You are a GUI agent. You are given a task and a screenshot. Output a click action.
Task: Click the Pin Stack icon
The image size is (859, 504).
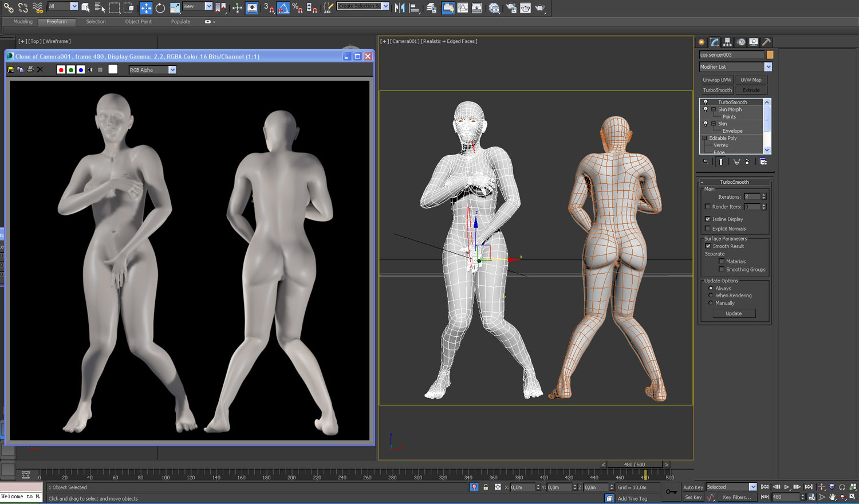tap(706, 162)
